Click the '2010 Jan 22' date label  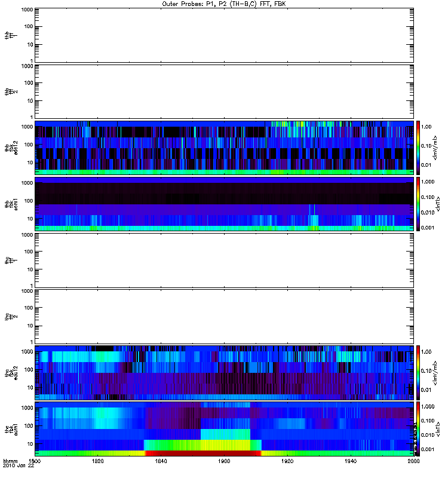[x=19, y=466]
